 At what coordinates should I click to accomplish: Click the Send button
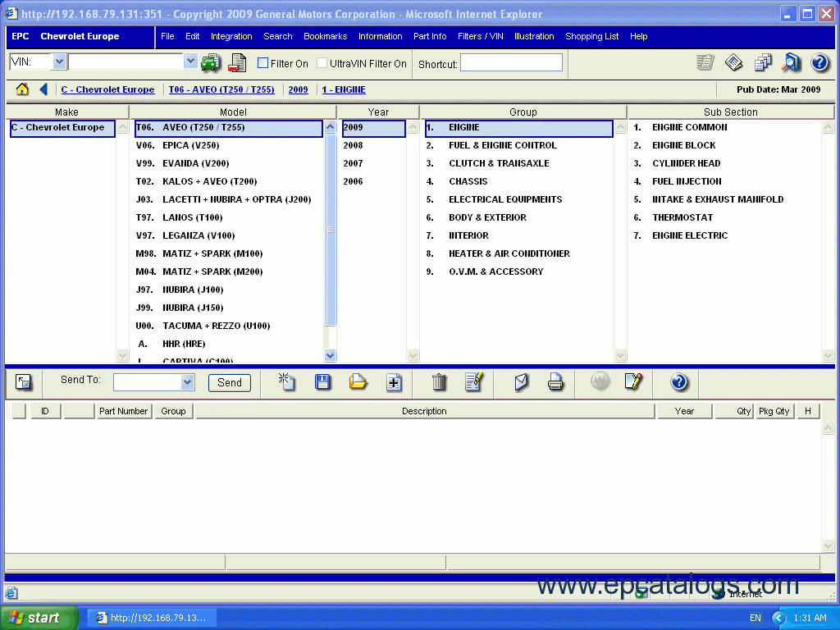point(230,382)
